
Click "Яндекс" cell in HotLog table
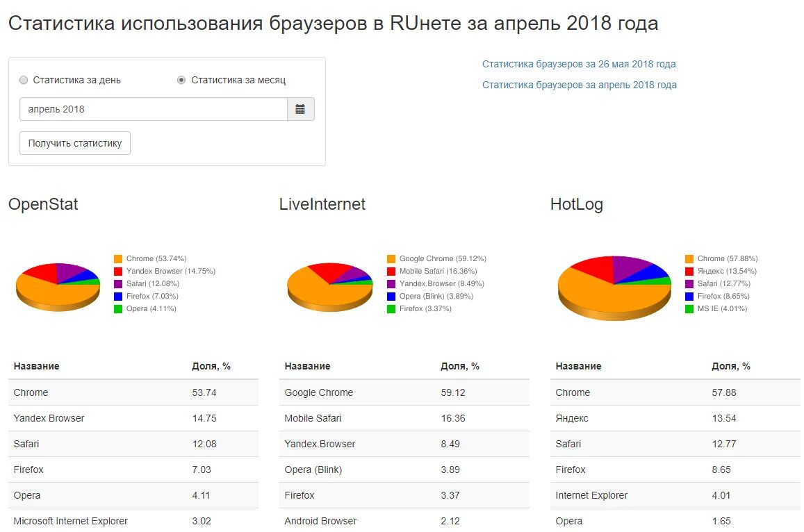pos(572,418)
